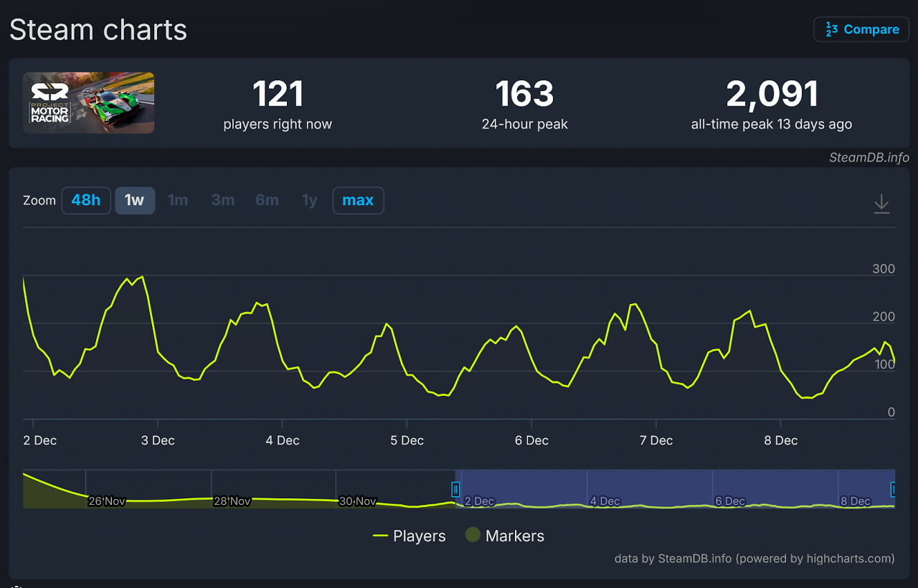Click the data by SteamDB.info highcharts credit
The height and width of the screenshot is (588, 918).
click(x=754, y=558)
